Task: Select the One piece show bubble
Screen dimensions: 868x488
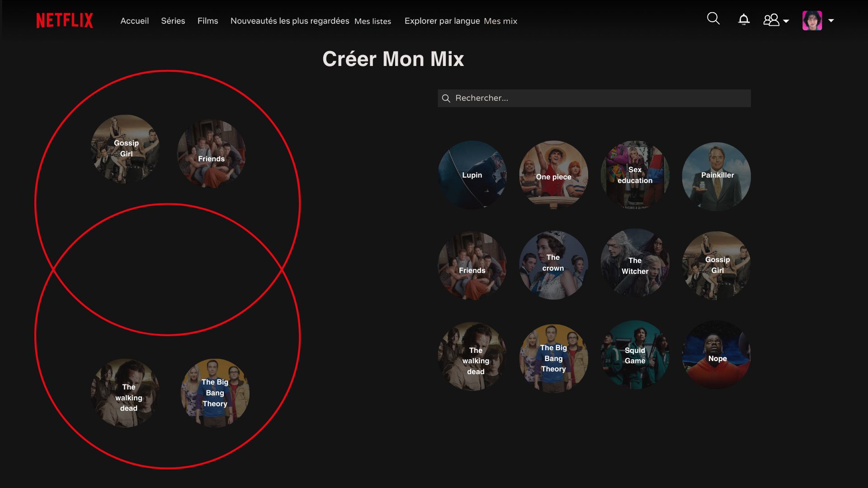Action: 553,175
